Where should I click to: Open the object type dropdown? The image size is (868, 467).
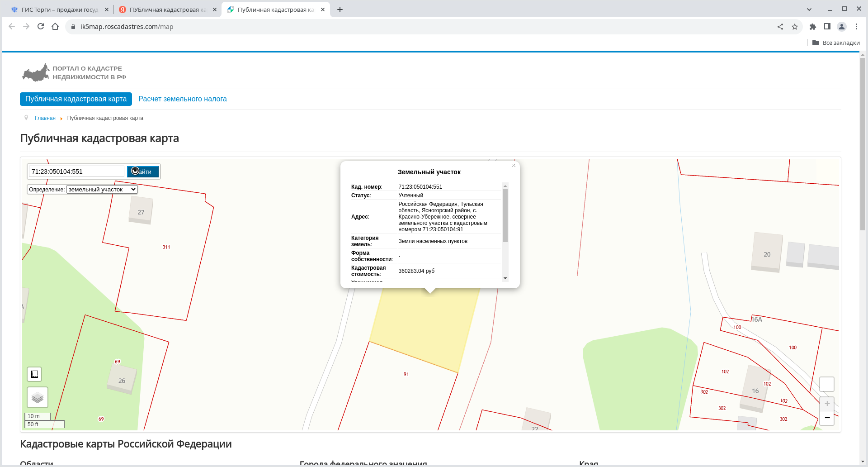(102, 190)
